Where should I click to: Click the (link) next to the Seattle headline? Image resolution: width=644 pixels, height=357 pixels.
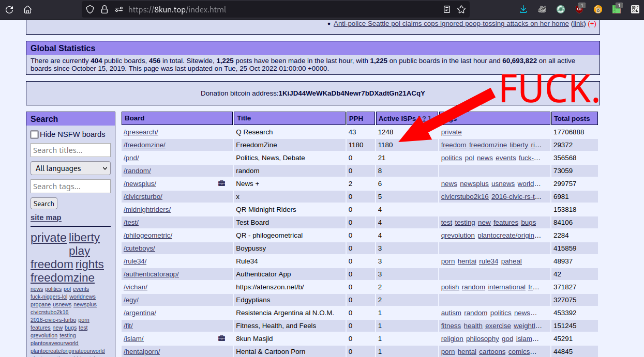point(578,24)
